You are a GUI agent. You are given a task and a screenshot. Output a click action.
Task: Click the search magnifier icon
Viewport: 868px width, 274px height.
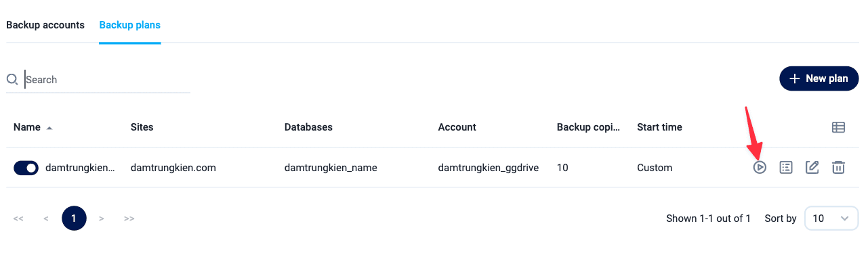pyautogui.click(x=12, y=80)
